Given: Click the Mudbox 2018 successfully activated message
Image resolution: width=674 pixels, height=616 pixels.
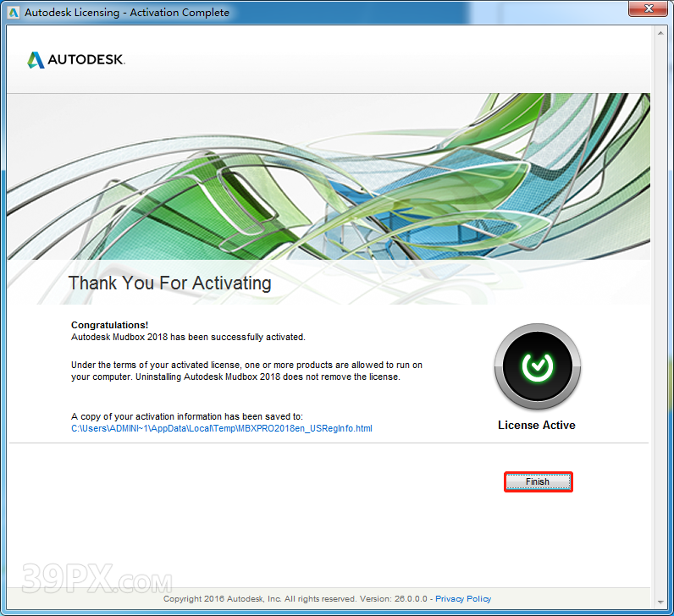Looking at the screenshot, I should 188,337.
